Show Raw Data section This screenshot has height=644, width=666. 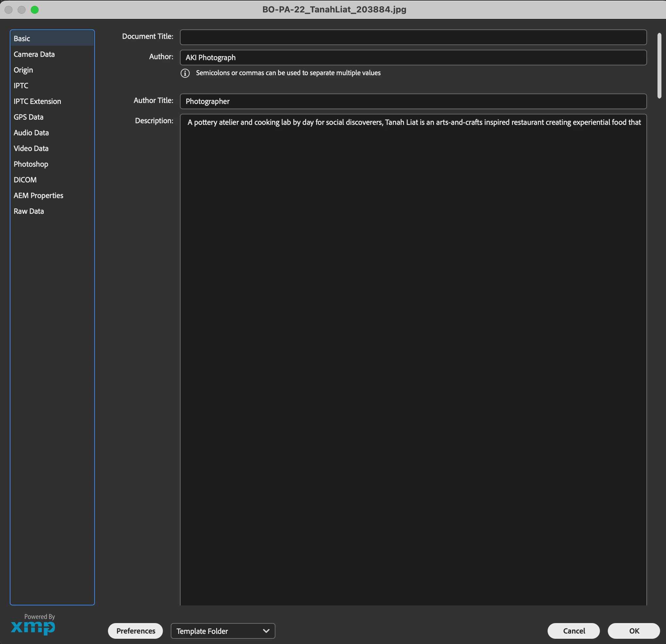[29, 211]
